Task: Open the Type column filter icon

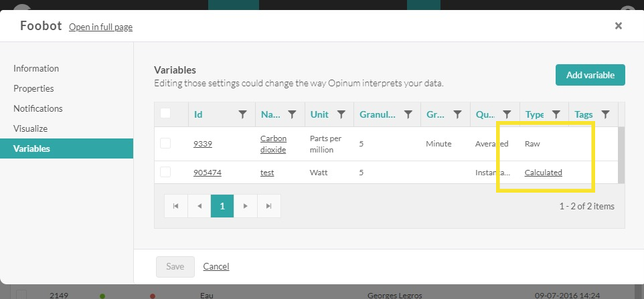Action: pyautogui.click(x=556, y=114)
